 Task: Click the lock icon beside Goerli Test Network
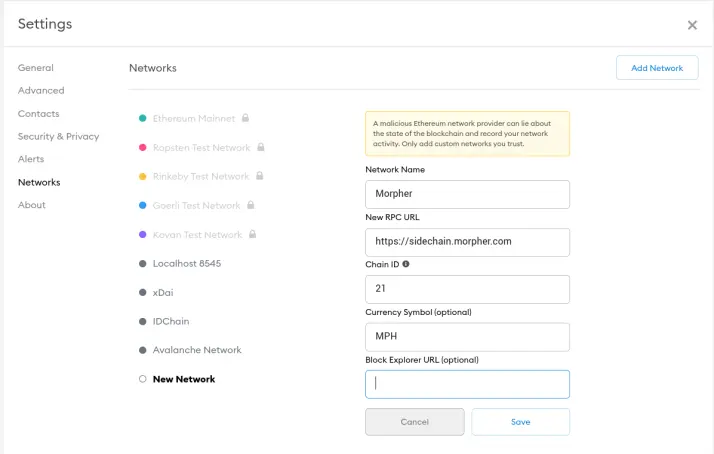250,205
